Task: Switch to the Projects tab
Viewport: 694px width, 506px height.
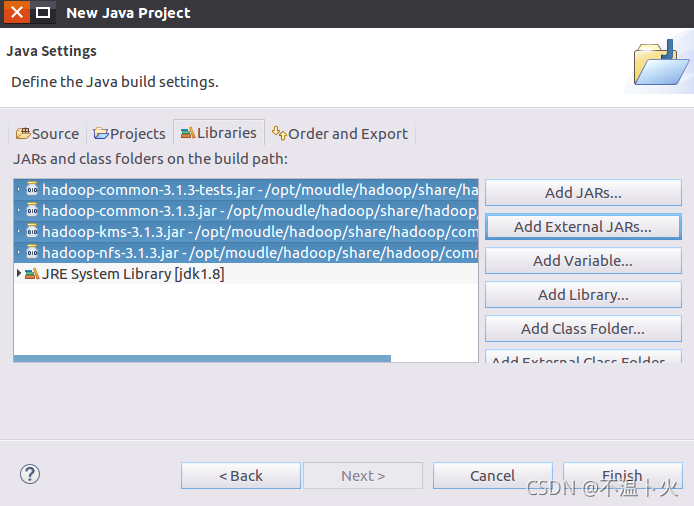Action: pyautogui.click(x=129, y=133)
